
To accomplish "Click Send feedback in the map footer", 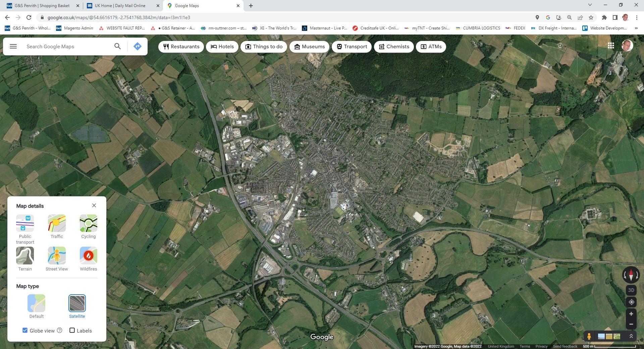I will [565, 346].
